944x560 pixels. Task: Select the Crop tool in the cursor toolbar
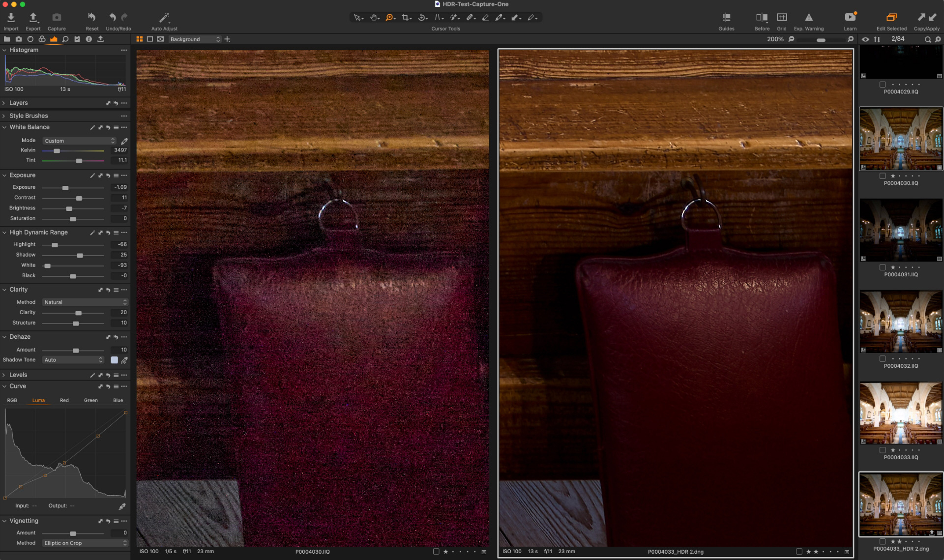coord(405,17)
